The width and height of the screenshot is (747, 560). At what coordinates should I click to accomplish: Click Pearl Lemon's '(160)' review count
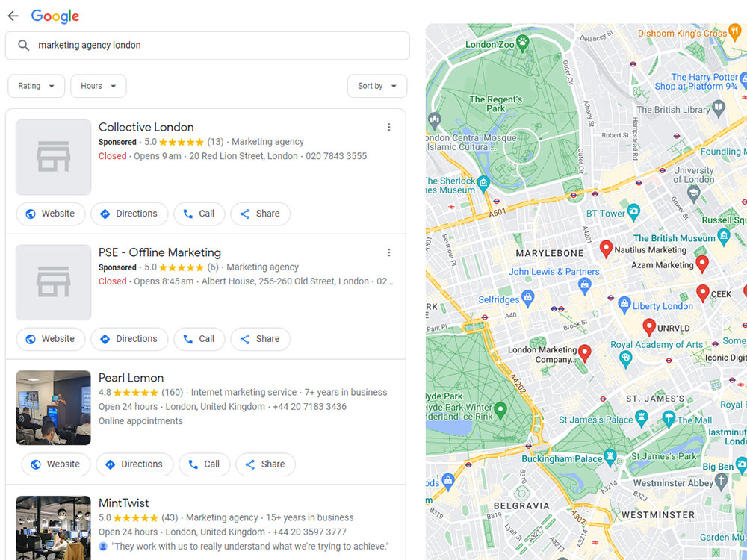172,393
